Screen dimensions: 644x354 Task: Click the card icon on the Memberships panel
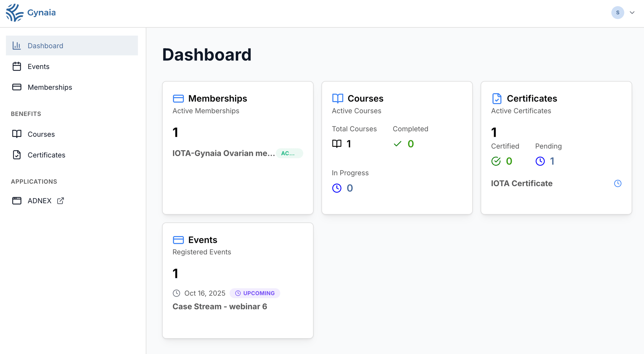tap(178, 99)
